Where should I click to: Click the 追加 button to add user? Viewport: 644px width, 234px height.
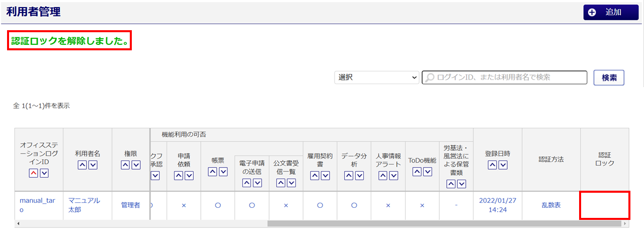[x=610, y=13]
